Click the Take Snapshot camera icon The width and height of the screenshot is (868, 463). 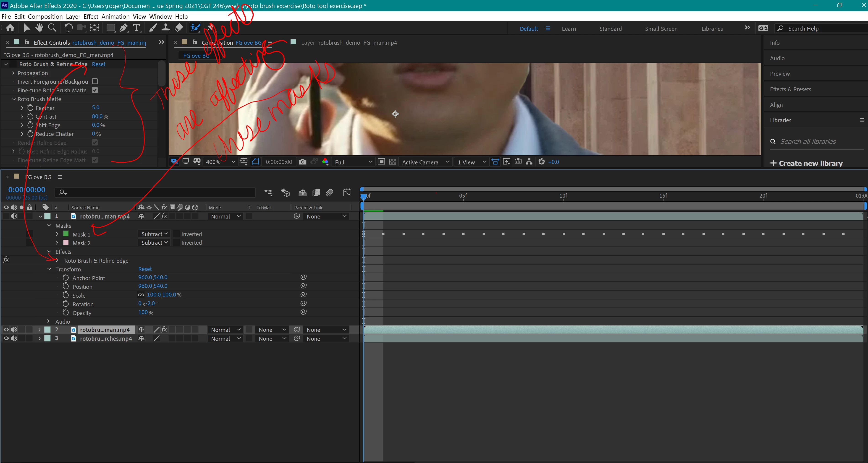303,162
